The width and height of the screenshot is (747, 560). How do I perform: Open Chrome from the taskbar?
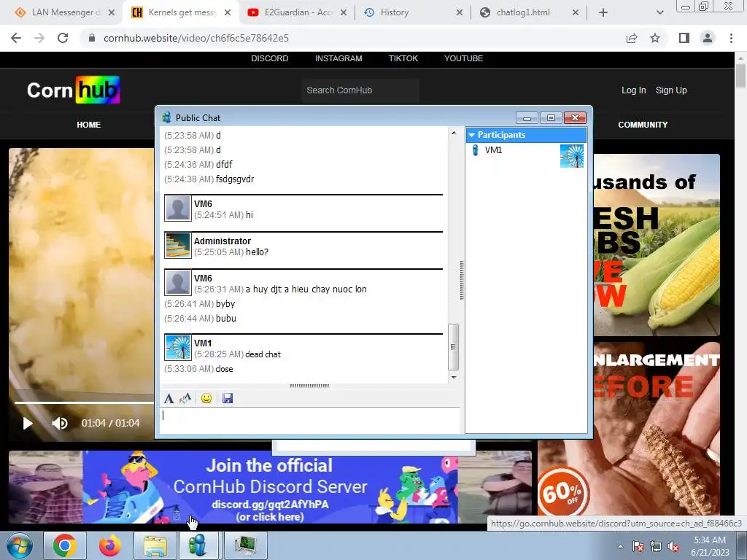click(65, 545)
